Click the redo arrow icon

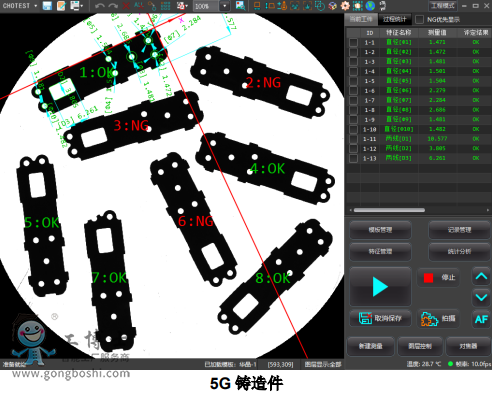point(113,6)
